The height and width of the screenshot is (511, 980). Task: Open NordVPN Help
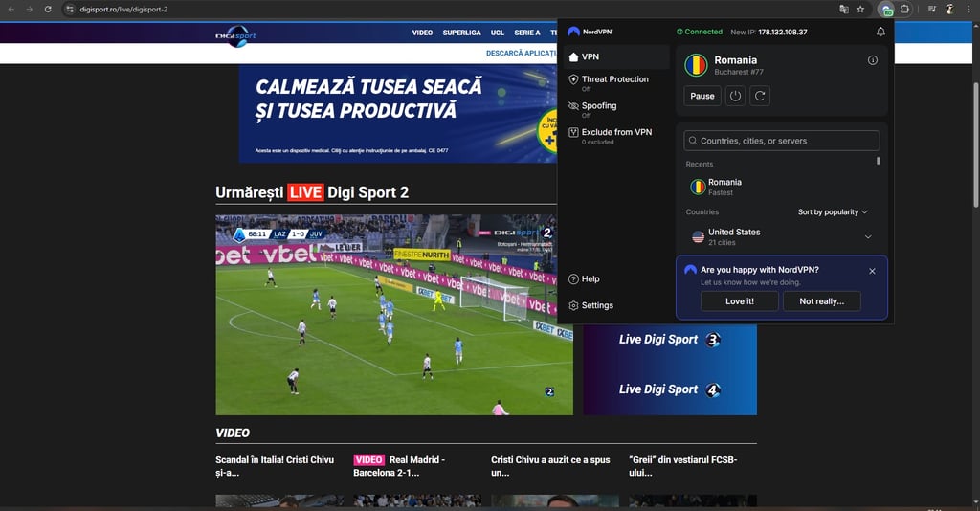584,279
